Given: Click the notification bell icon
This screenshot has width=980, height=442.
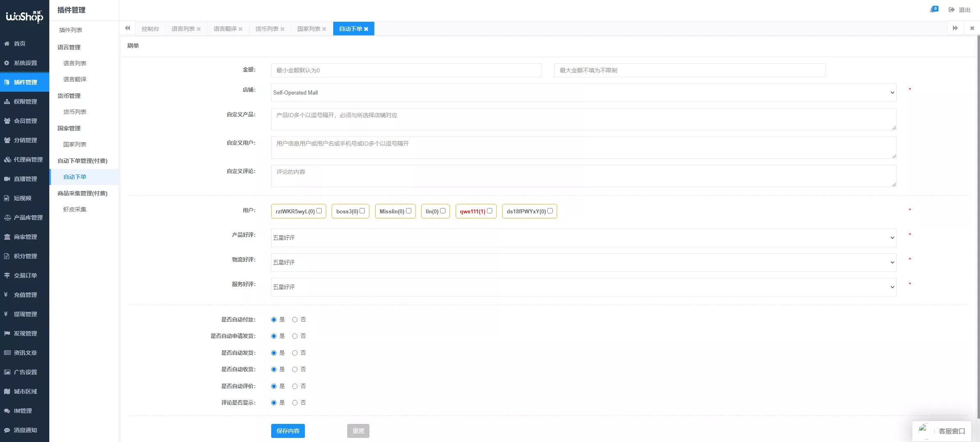Looking at the screenshot, I should pos(933,10).
